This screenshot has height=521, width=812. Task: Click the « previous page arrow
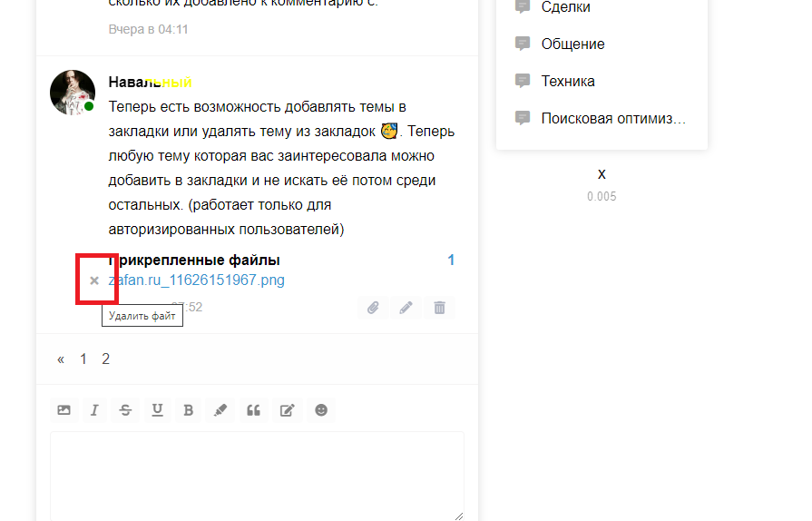pos(61,359)
